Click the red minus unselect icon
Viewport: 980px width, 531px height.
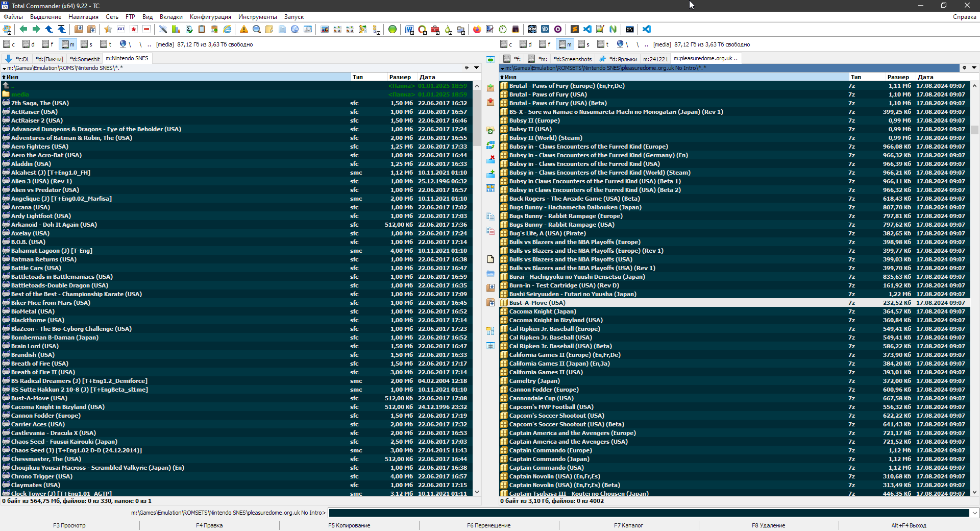point(146,30)
